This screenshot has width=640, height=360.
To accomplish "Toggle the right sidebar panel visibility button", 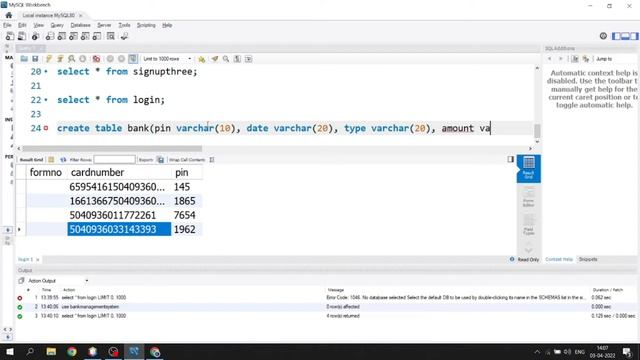I will [x=634, y=36].
